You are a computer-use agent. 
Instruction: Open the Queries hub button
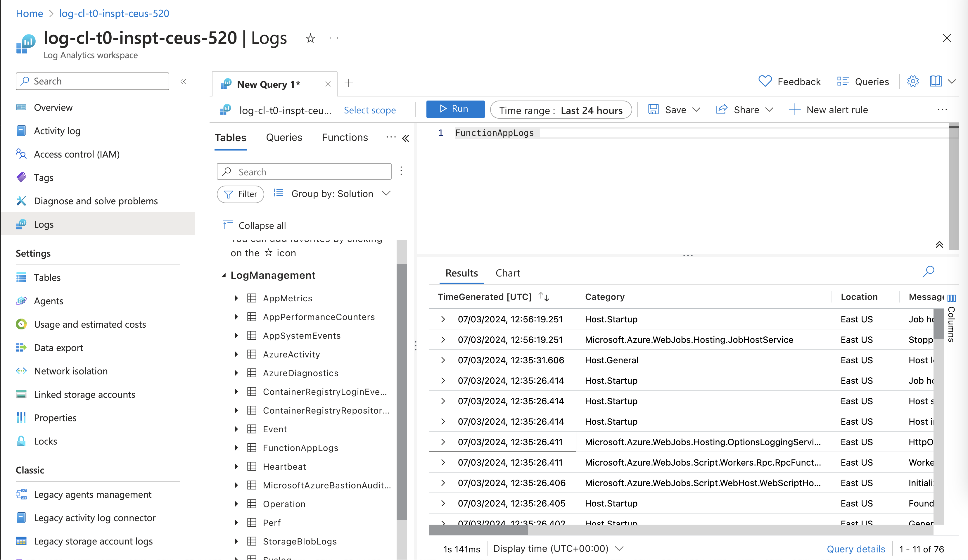[863, 82]
